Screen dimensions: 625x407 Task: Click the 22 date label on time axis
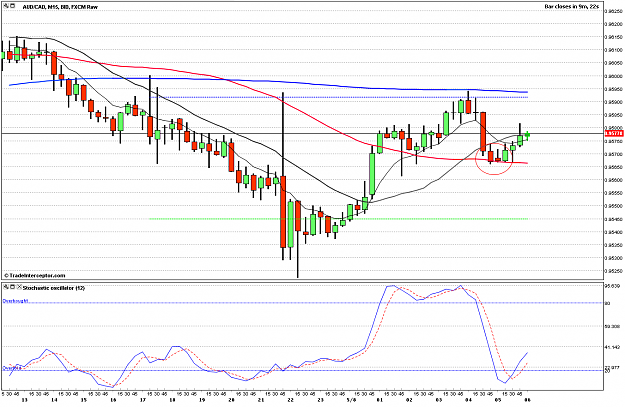pyautogui.click(x=291, y=400)
